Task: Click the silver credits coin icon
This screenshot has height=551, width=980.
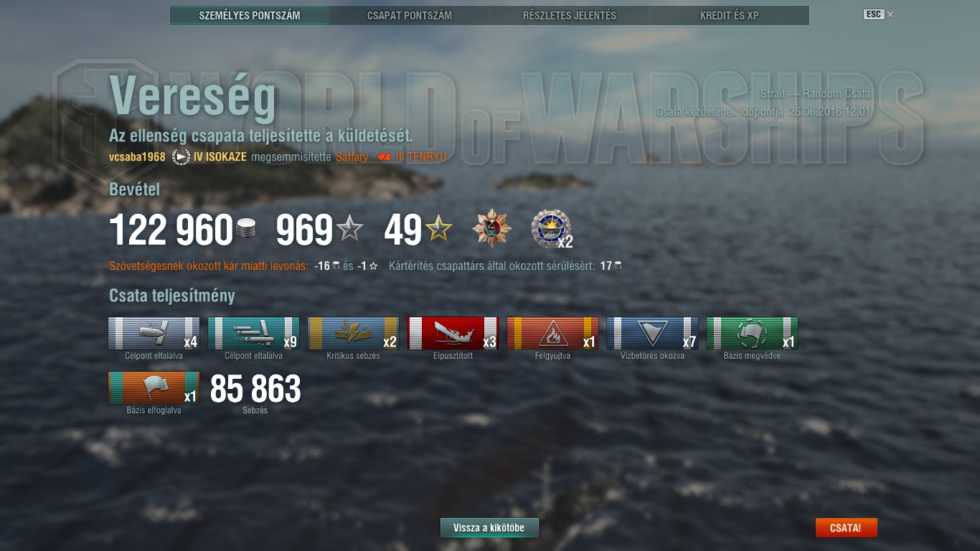Action: (245, 230)
